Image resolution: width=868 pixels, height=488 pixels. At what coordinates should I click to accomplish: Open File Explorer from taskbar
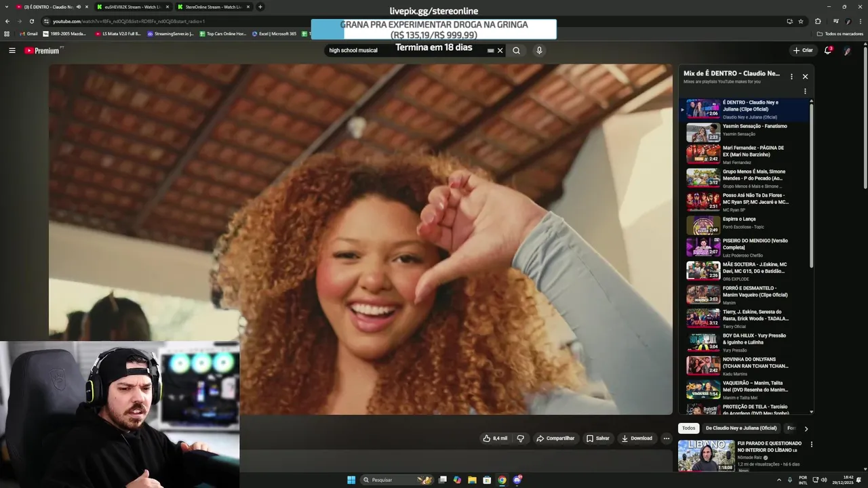(x=472, y=480)
